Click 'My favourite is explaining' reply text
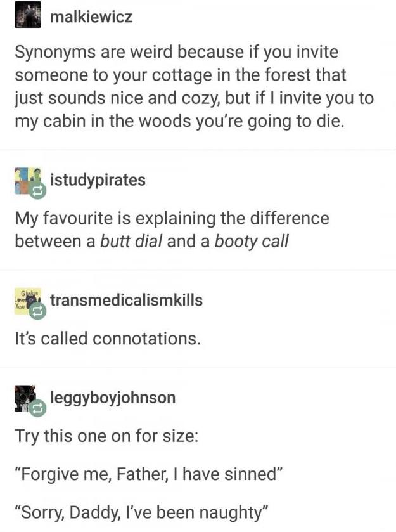Screen dimensions: 396x532 [172, 230]
